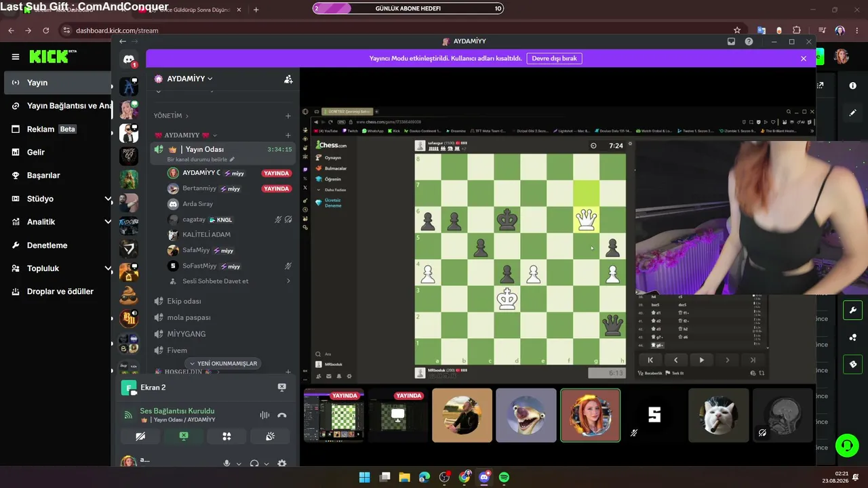Dismiss the purple streamer mode banner

tap(804, 59)
